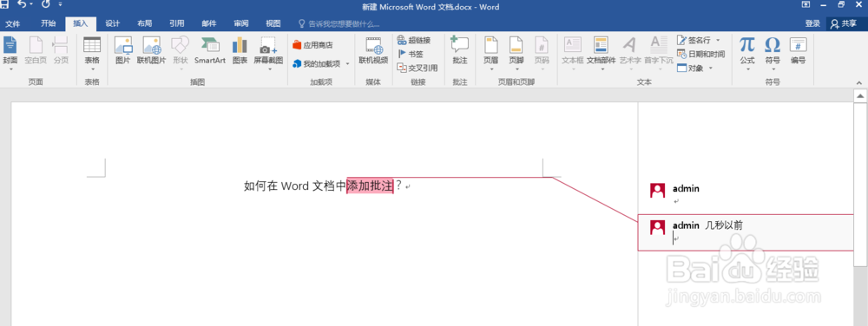Image resolution: width=868 pixels, height=326 pixels.
Task: Click the Tell Me search box
Action: click(x=339, y=23)
